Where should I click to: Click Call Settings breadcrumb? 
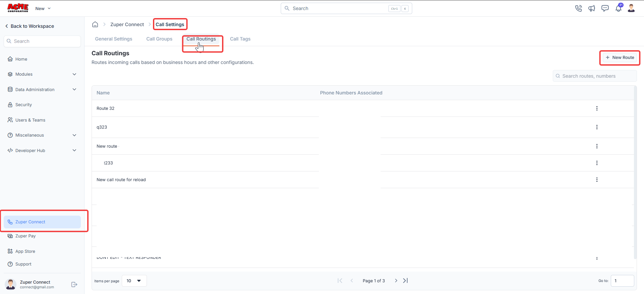point(170,24)
